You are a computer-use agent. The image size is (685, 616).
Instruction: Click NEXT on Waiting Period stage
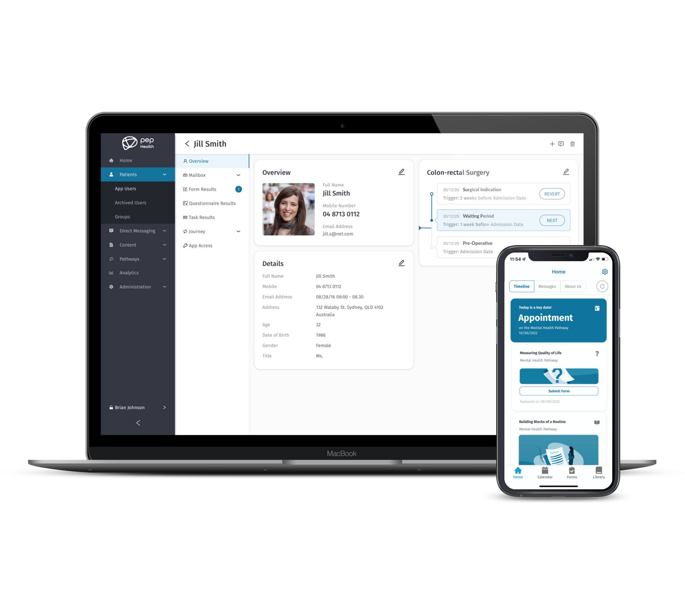[x=552, y=220]
